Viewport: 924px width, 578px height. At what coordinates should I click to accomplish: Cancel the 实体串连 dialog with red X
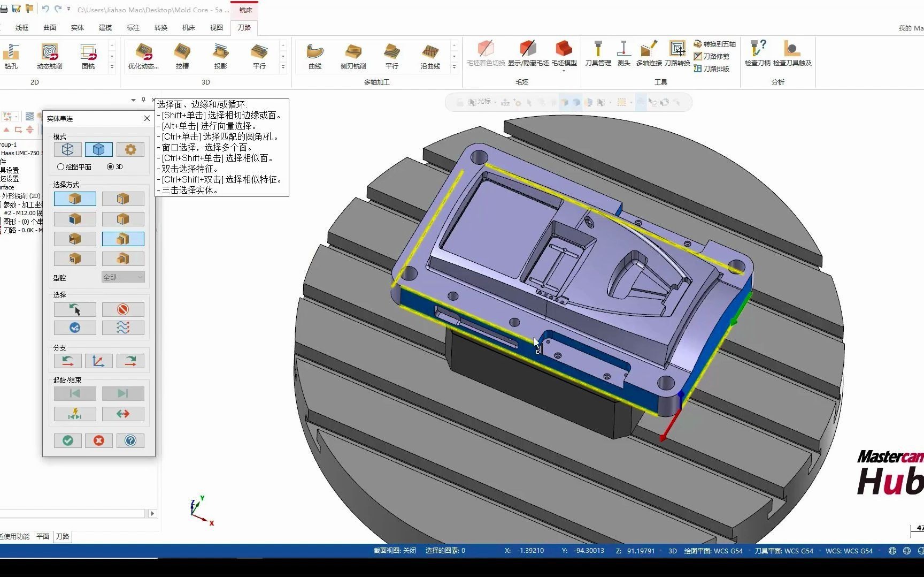99,440
